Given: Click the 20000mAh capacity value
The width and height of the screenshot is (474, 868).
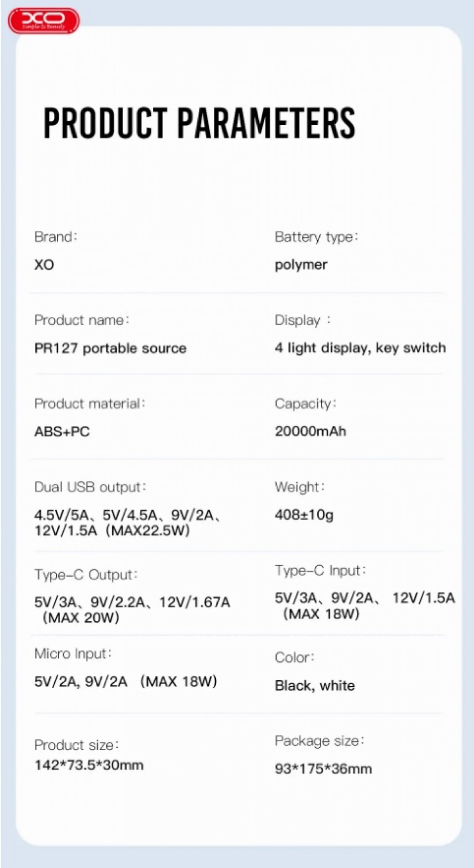Looking at the screenshot, I should tap(310, 431).
